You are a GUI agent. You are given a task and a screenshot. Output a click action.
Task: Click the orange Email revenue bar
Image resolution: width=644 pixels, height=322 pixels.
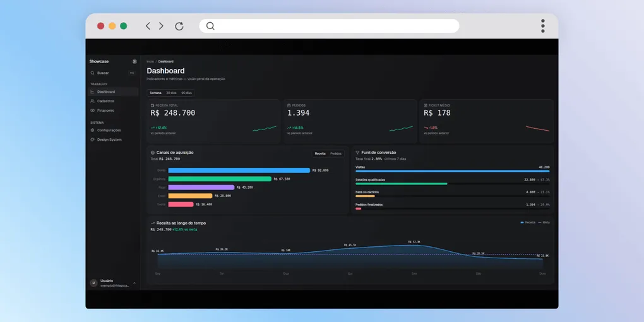point(190,196)
